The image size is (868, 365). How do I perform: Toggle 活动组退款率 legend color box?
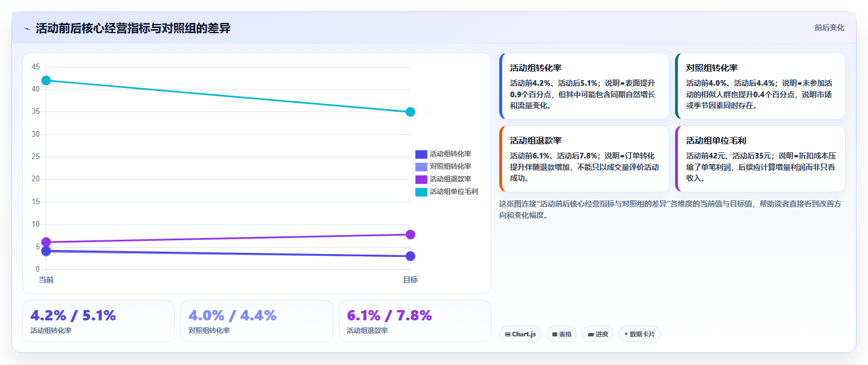pyautogui.click(x=421, y=179)
